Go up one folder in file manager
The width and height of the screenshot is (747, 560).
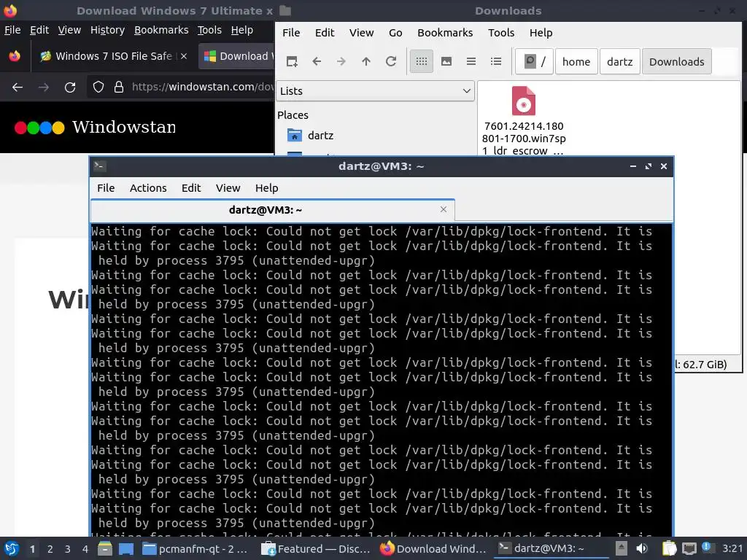pos(366,61)
